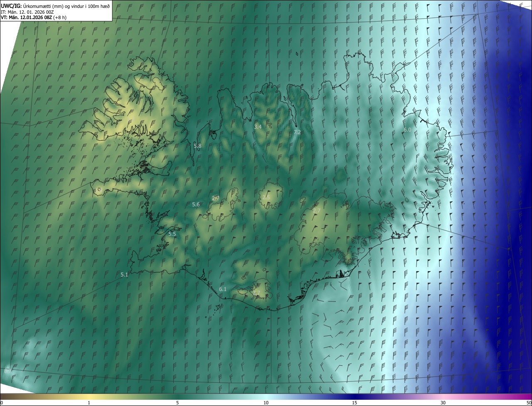Click the 30 mm tick on the color scale
Screen dimensions: 532x406
pos(443,403)
